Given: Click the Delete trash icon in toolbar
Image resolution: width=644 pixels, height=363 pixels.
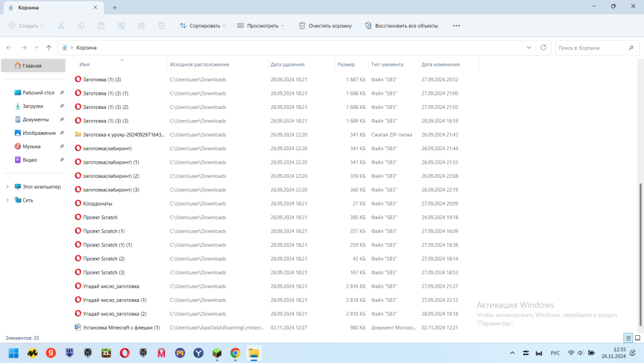Looking at the screenshot, I should (x=162, y=26).
